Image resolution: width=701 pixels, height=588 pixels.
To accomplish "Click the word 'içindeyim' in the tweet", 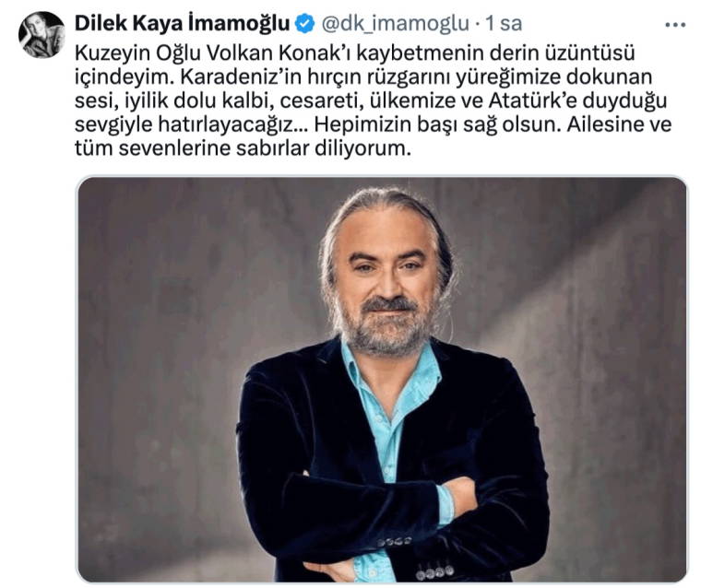I will (x=124, y=77).
